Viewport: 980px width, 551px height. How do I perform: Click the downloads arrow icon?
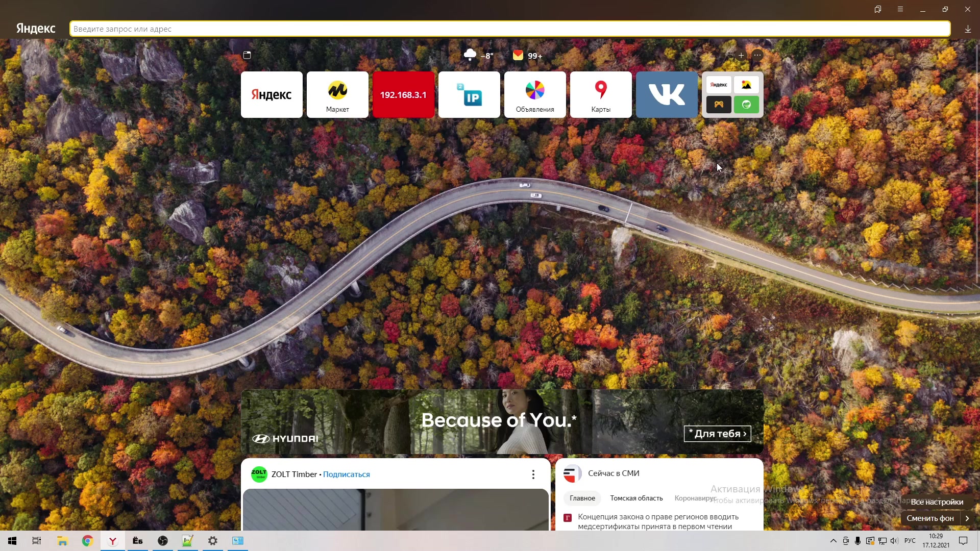(x=968, y=29)
